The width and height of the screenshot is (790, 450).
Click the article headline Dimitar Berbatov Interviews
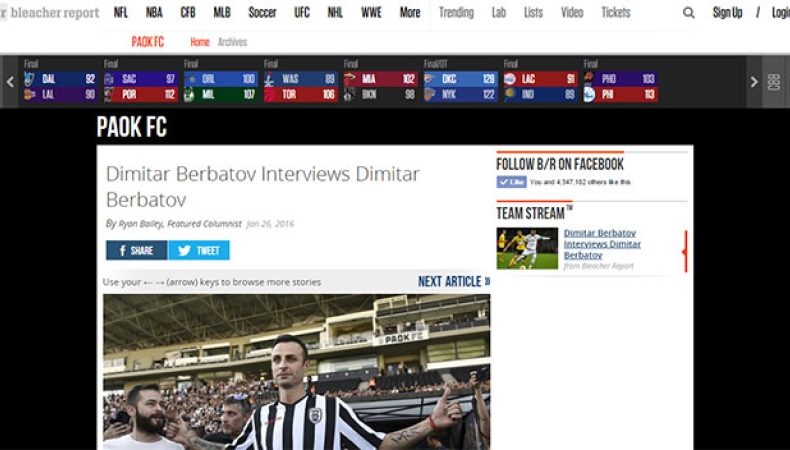click(x=262, y=186)
